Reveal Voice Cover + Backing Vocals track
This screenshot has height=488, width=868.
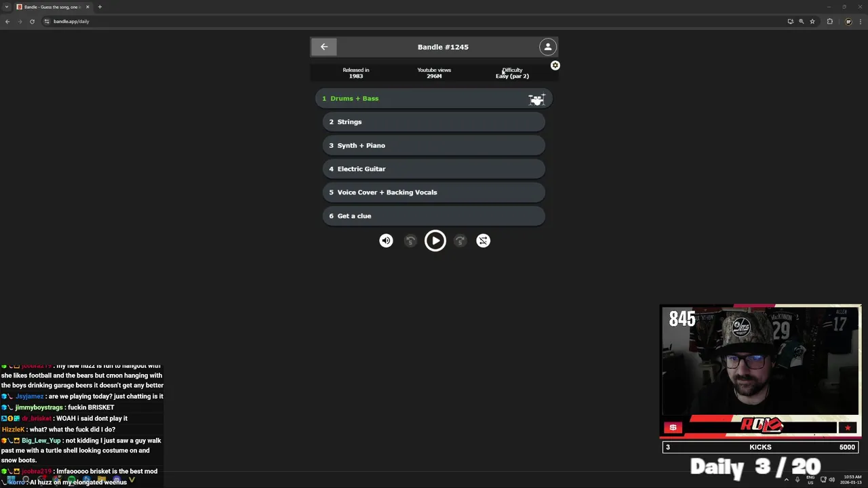(x=434, y=192)
